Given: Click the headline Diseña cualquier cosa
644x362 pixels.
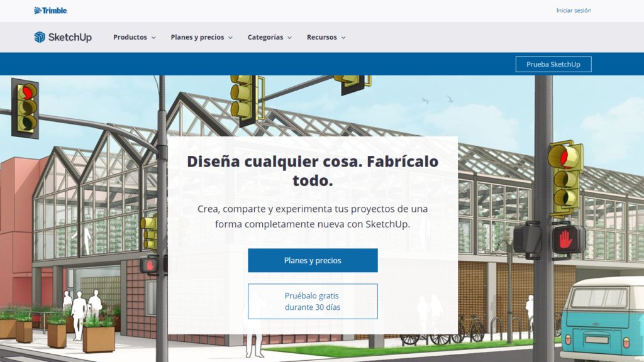Looking at the screenshot, I should point(313,170).
